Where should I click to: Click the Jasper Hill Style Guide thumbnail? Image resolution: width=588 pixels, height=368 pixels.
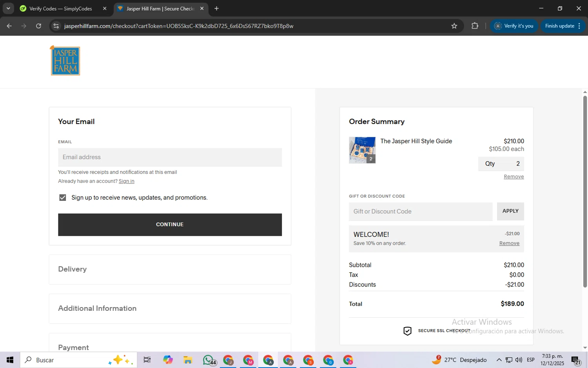pyautogui.click(x=362, y=150)
